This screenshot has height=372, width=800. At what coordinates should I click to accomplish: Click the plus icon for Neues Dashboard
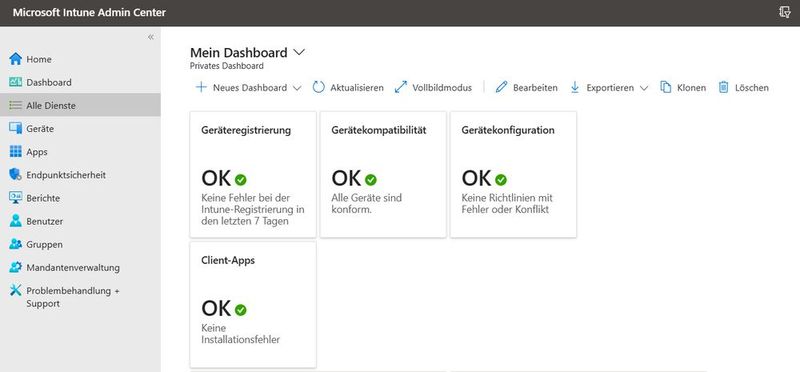pyautogui.click(x=201, y=88)
